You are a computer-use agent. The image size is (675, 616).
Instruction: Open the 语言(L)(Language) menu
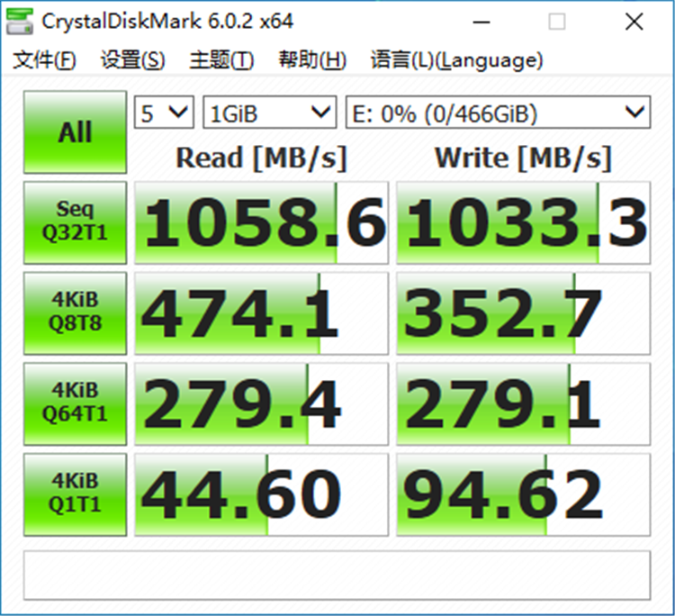click(456, 60)
